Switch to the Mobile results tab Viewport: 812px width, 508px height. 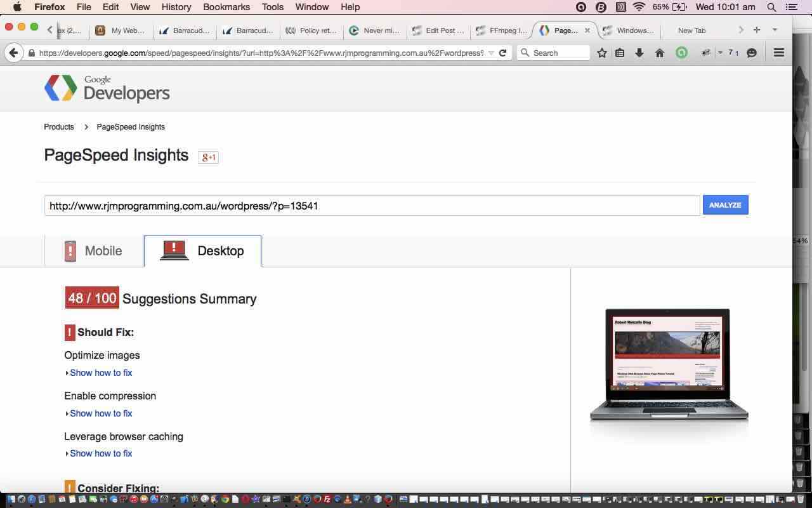click(94, 251)
